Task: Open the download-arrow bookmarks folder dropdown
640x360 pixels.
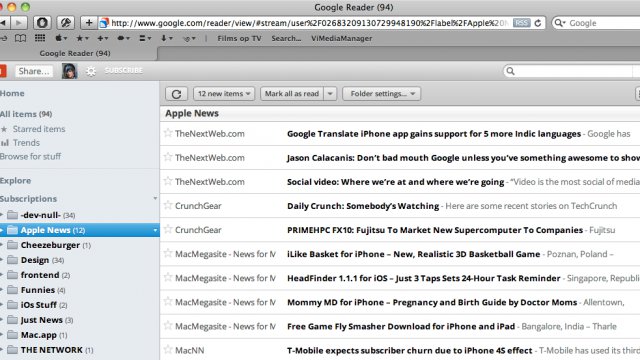Action: [167, 38]
